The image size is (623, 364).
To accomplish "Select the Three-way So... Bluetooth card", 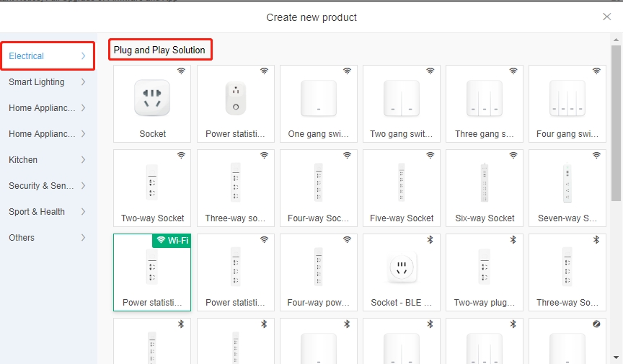I will 567,272.
